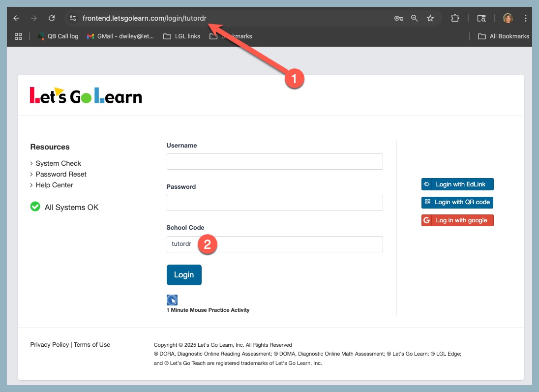Open the LGL links bookmark folder
The image size is (539, 392).
(x=181, y=36)
